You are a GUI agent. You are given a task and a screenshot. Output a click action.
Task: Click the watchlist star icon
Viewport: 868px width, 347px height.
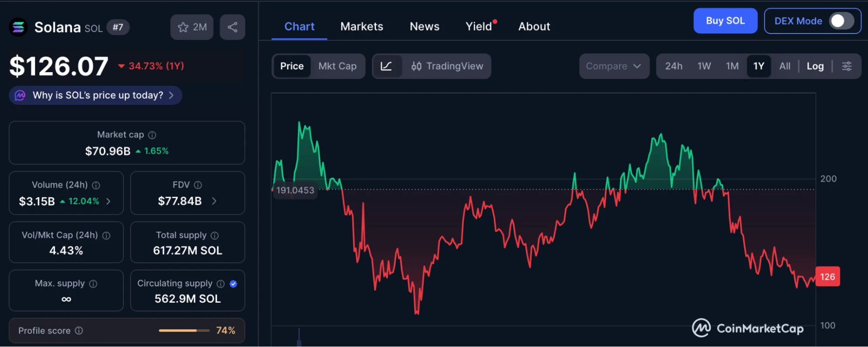point(183,27)
